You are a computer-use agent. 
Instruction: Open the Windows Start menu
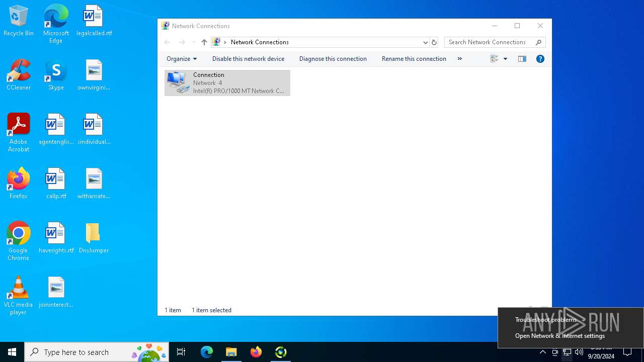[12, 352]
